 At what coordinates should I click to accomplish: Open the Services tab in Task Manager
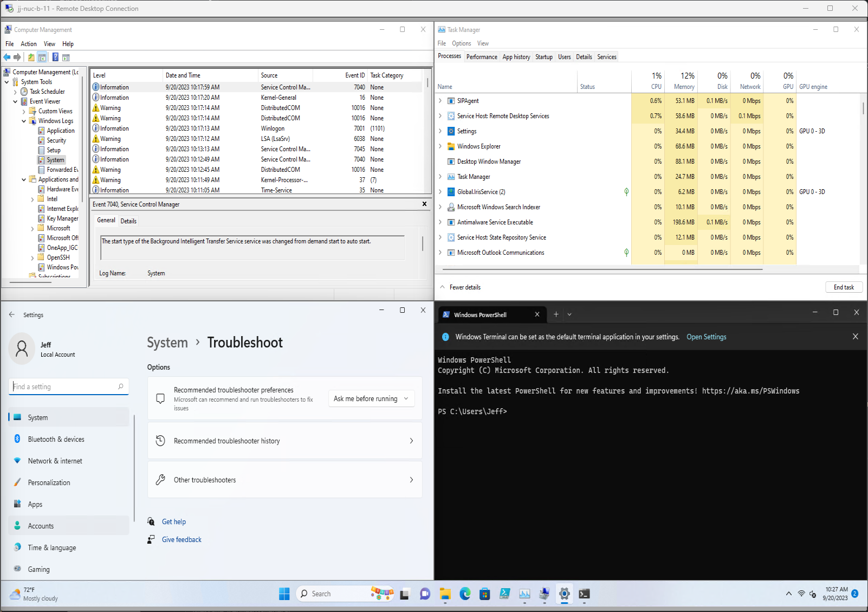[x=607, y=57]
